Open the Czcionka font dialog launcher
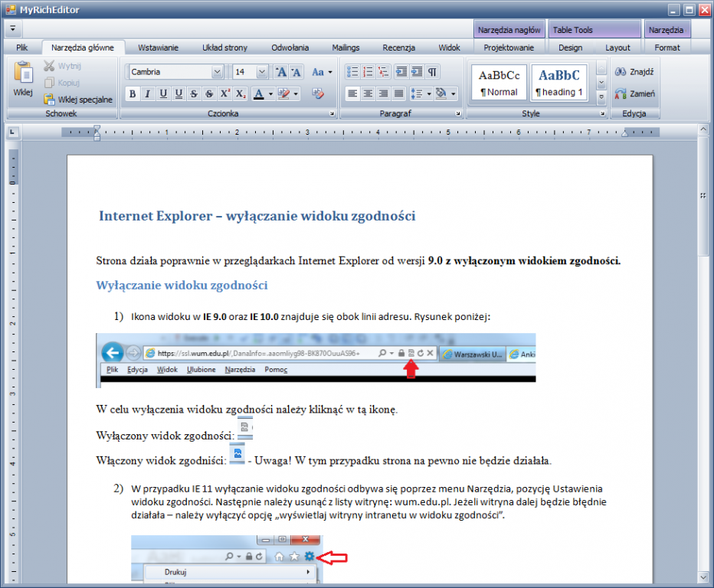Viewport: 714px width, 588px height. point(332,114)
